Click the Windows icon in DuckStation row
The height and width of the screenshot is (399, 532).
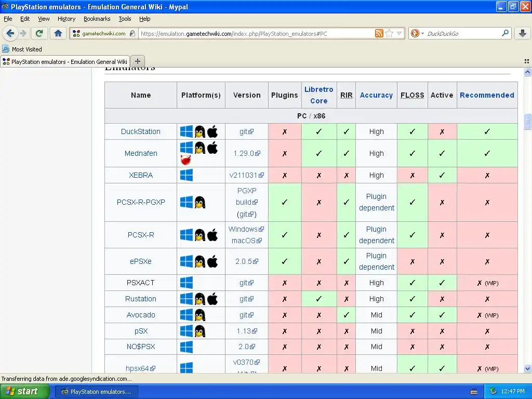point(187,131)
